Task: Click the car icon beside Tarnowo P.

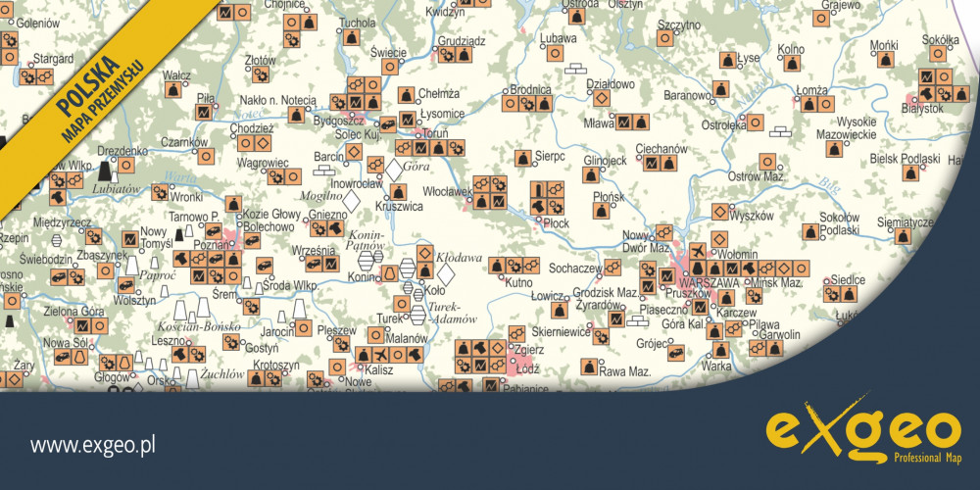Action: [x=213, y=230]
